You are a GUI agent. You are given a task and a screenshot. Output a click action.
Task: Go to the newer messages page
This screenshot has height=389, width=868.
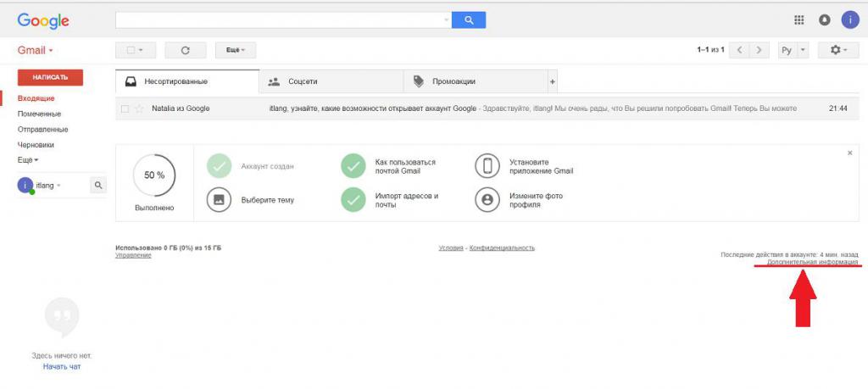739,50
